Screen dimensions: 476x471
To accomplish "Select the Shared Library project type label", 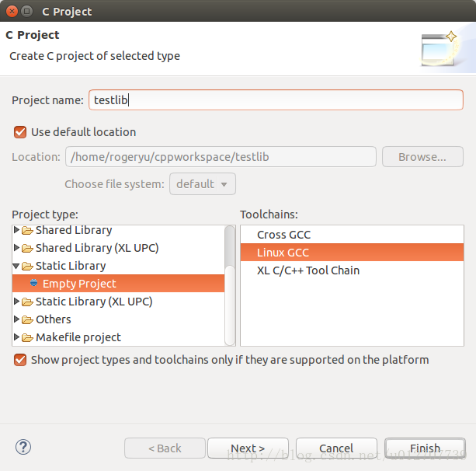I will (74, 230).
